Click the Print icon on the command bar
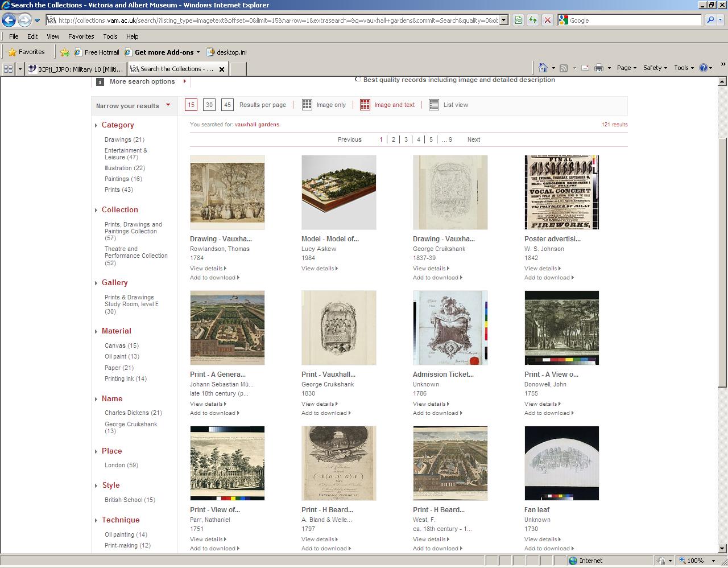728x568 pixels. coord(598,67)
